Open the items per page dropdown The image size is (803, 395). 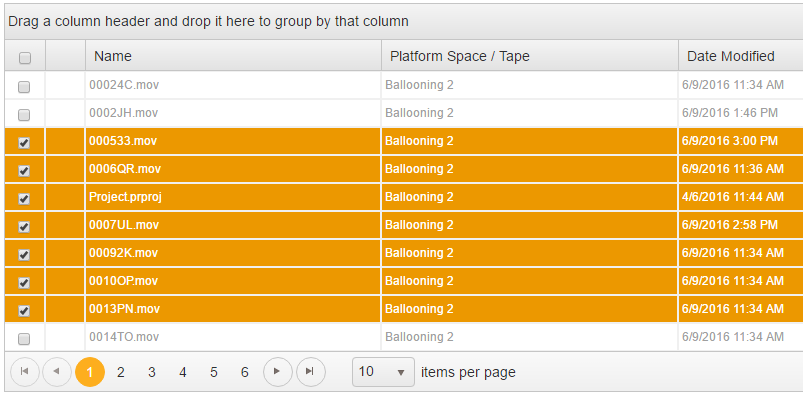click(383, 372)
